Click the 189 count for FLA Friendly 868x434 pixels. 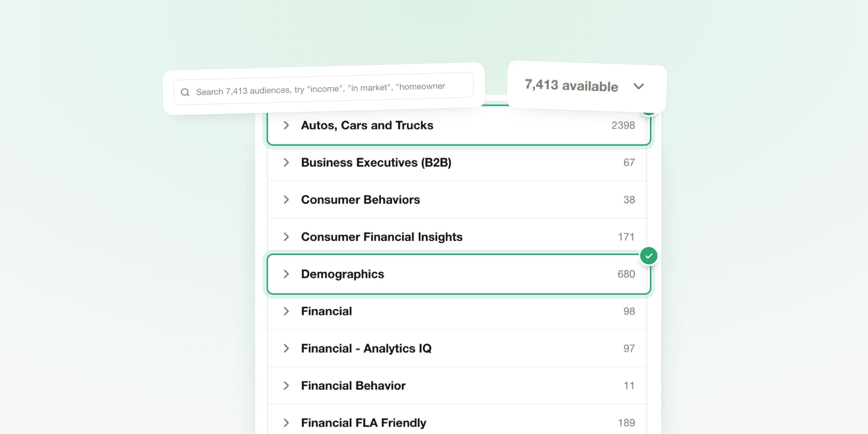tap(626, 423)
